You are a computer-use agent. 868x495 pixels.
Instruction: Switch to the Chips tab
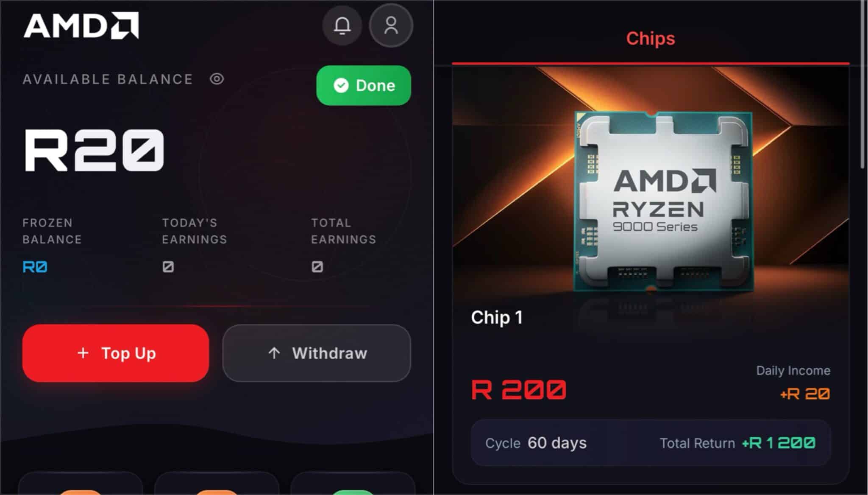(x=651, y=39)
